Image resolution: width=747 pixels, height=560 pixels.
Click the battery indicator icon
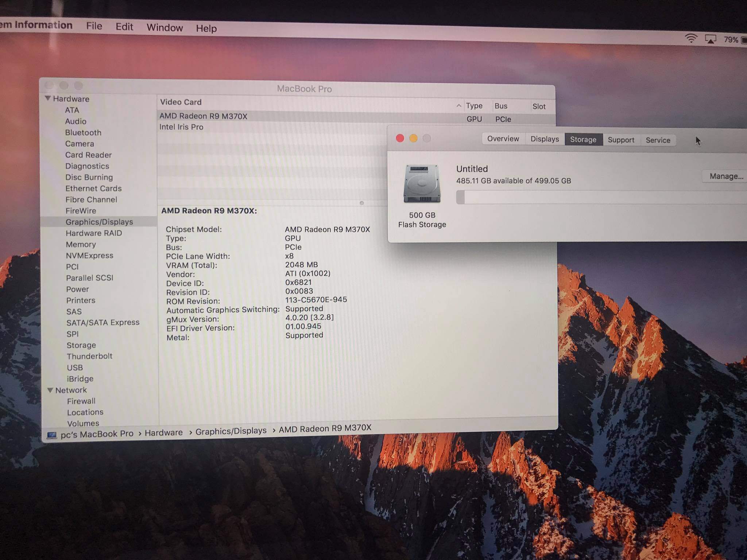[x=744, y=40]
